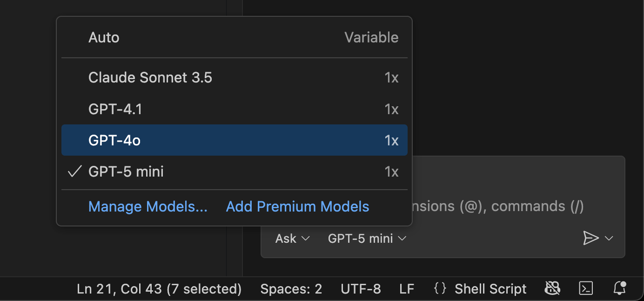Change the LF end-of-line sequence
This screenshot has width=644, height=301.
click(407, 289)
